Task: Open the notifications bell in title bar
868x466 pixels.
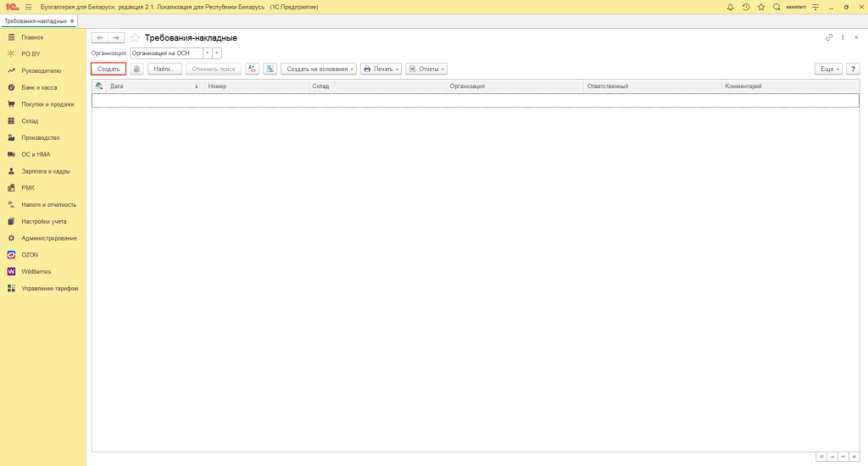Action: pos(730,7)
